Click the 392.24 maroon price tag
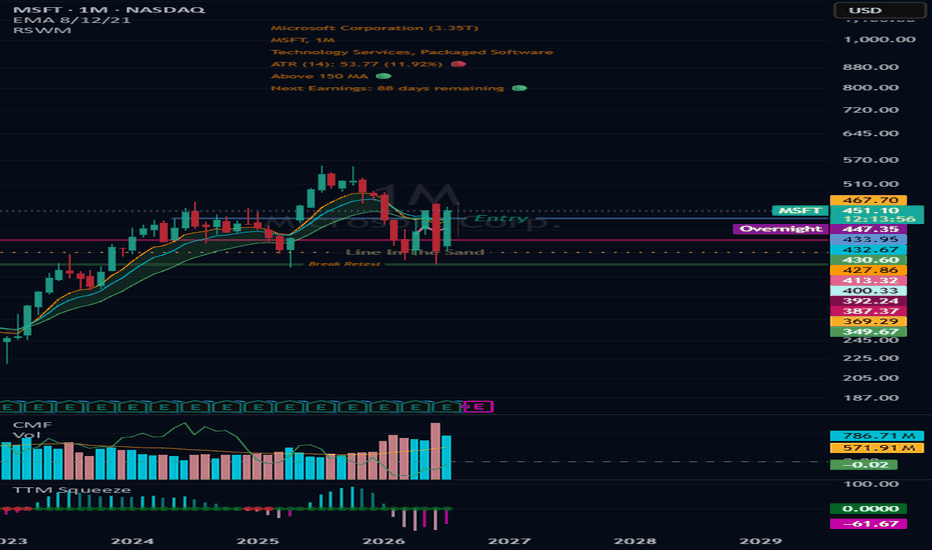932x550 pixels. 868,301
